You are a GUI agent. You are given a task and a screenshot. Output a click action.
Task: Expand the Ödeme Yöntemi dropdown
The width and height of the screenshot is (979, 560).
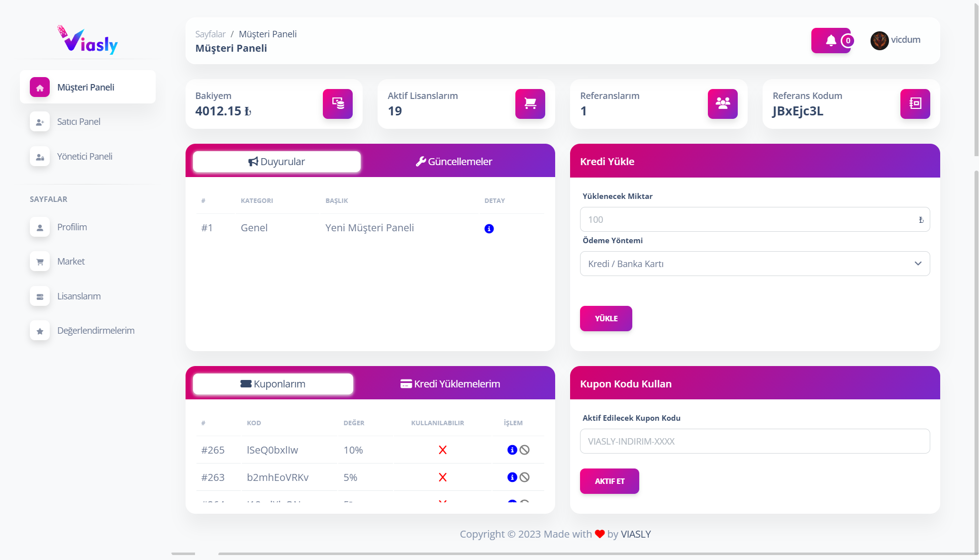754,264
